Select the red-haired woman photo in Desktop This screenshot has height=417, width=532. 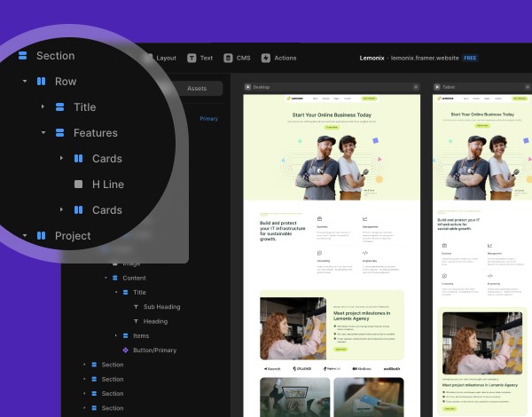click(293, 328)
